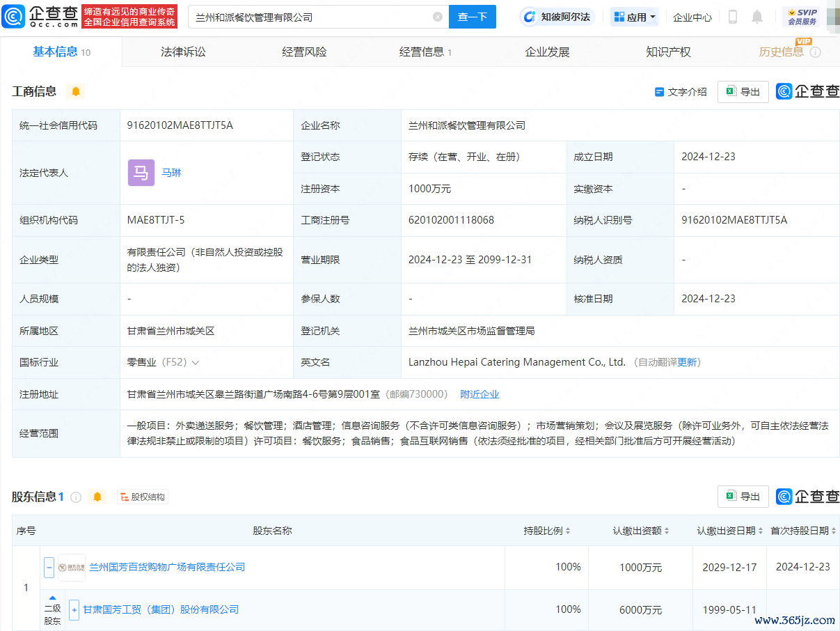
Task: Open 文字介绍 view
Action: point(681,92)
